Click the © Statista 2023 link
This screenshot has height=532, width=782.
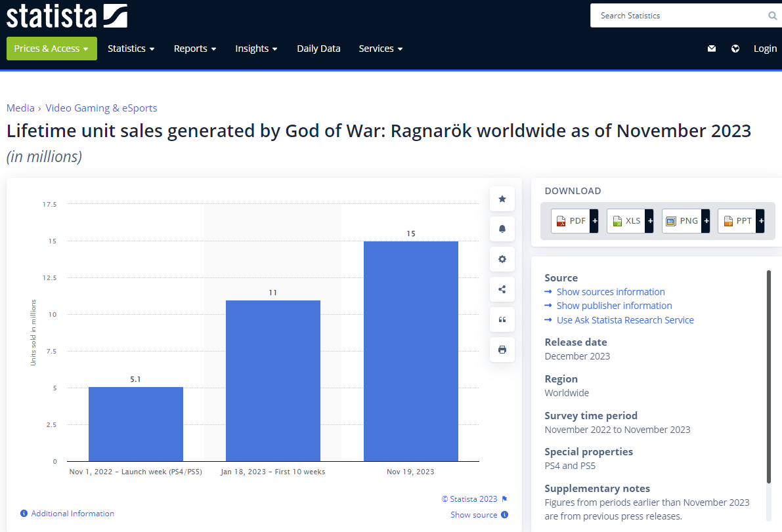point(469,499)
